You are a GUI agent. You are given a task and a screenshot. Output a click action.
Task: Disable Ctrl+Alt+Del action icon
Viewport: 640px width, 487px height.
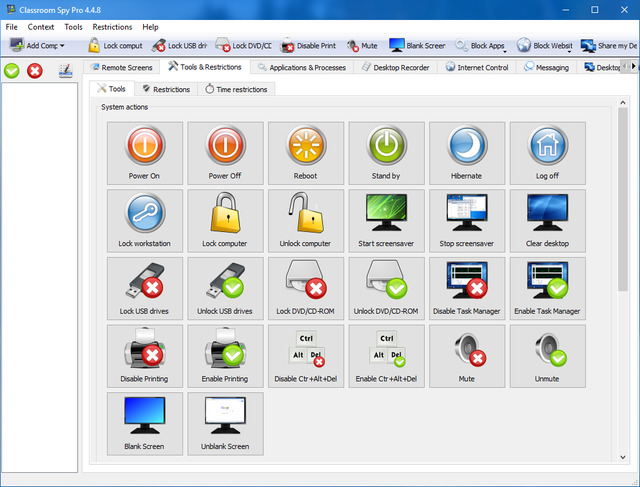[305, 356]
